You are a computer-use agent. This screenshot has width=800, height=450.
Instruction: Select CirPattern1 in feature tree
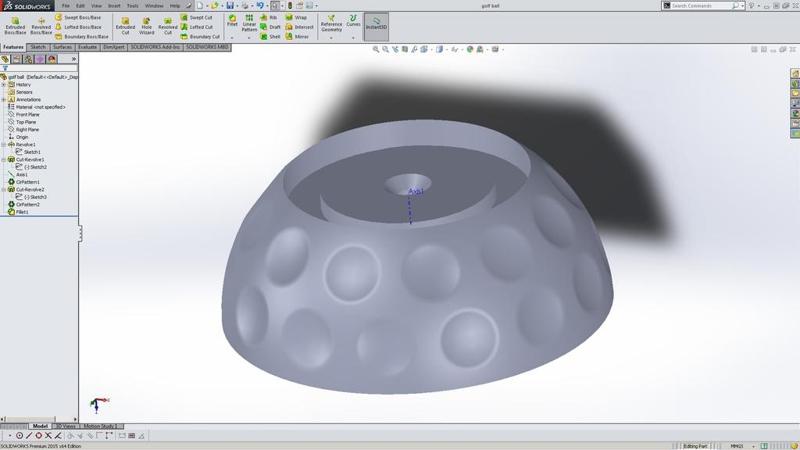(23, 182)
